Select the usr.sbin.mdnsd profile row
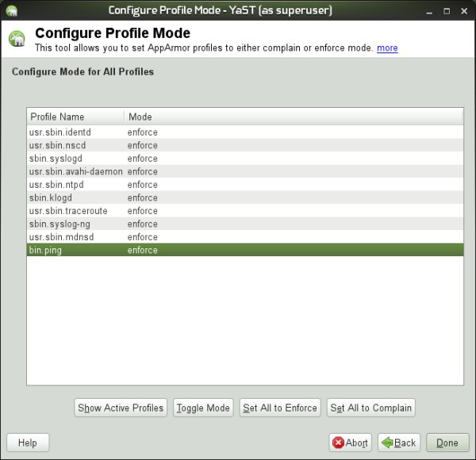This screenshot has width=476, height=460. tap(245, 236)
